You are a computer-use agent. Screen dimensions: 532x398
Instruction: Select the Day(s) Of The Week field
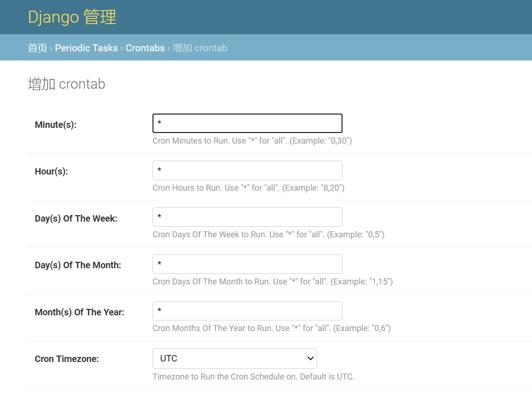[x=247, y=217]
